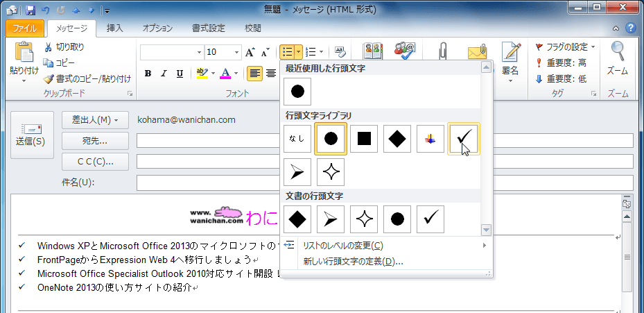
Task: Select the round bullet in the bullet library
Action: point(331,139)
